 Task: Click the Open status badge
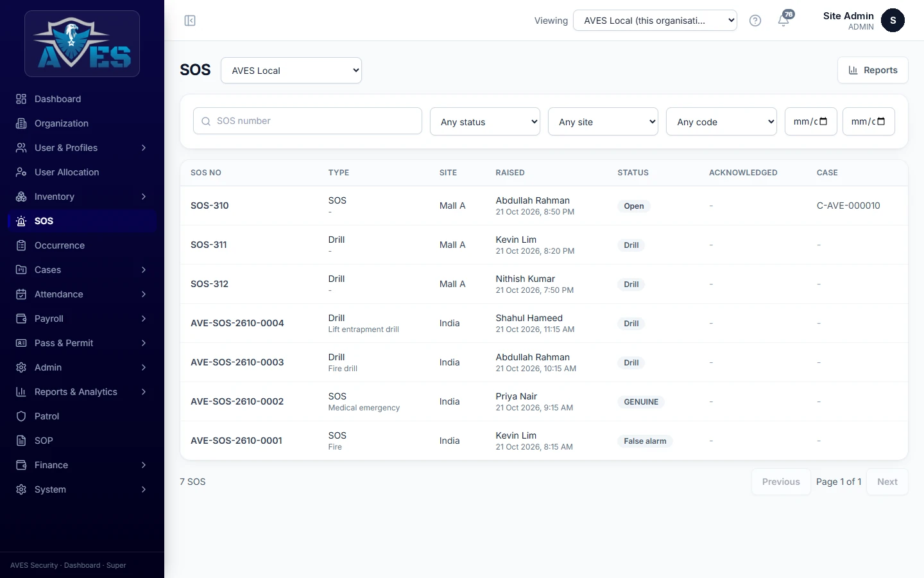coord(634,206)
